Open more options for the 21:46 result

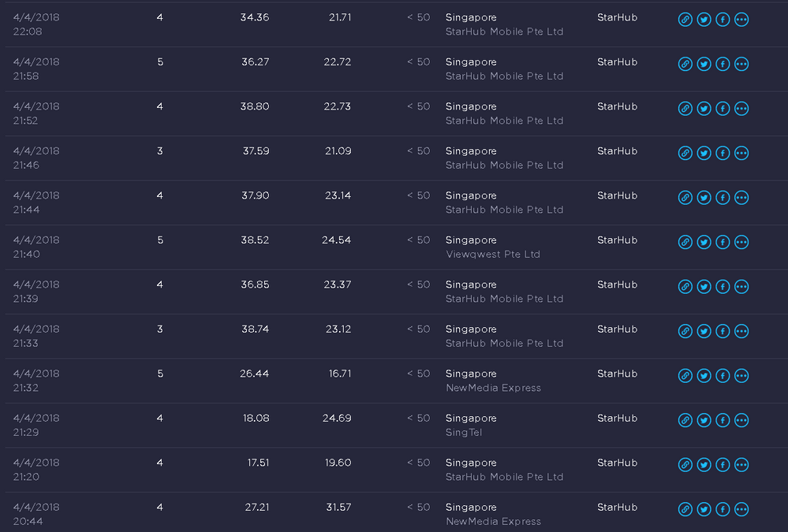pos(741,153)
